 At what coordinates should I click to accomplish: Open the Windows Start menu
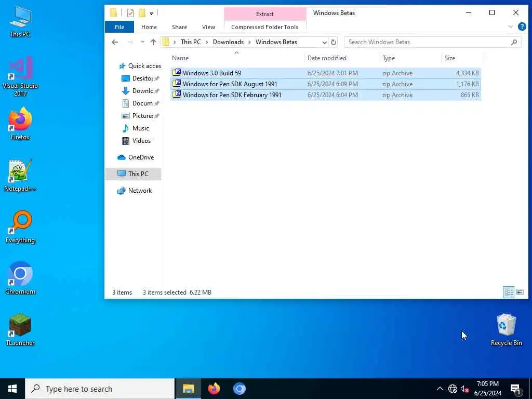point(12,389)
